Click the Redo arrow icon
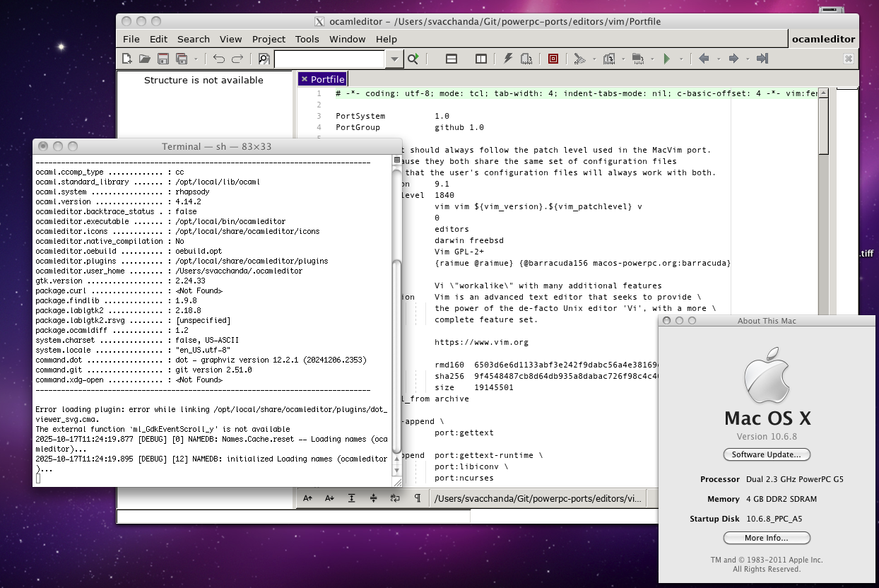This screenshot has width=879, height=588. [x=237, y=59]
